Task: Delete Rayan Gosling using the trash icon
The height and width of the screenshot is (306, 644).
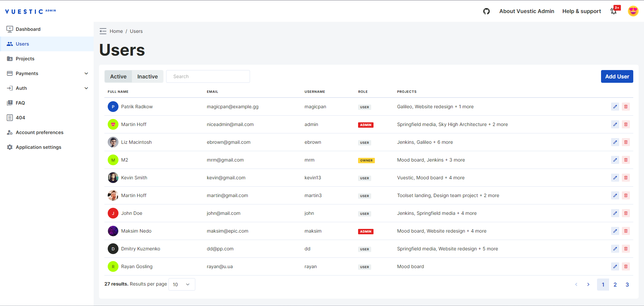Action: click(626, 266)
